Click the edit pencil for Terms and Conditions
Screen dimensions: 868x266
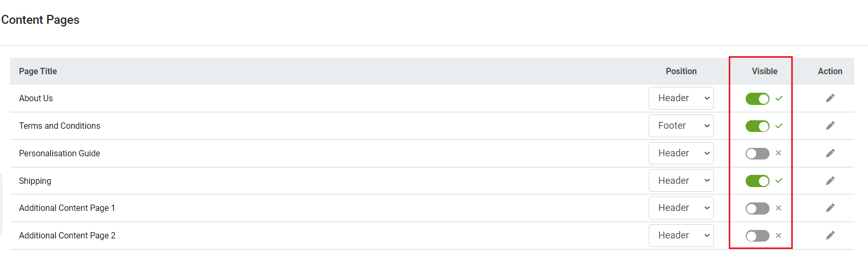pos(830,126)
